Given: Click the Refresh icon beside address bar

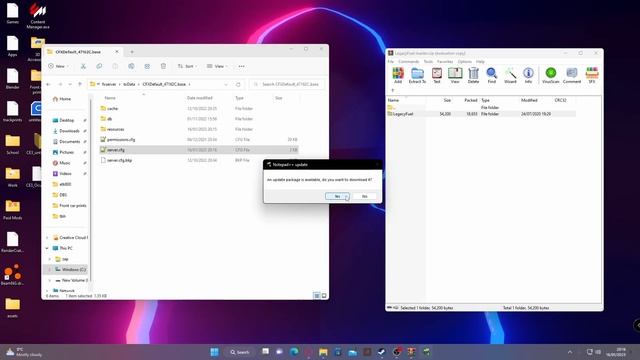Looking at the screenshot, I should pos(238,84).
